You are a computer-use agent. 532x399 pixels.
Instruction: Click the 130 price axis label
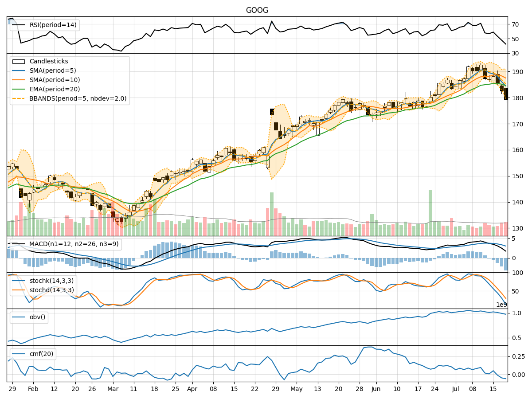[x=516, y=228]
